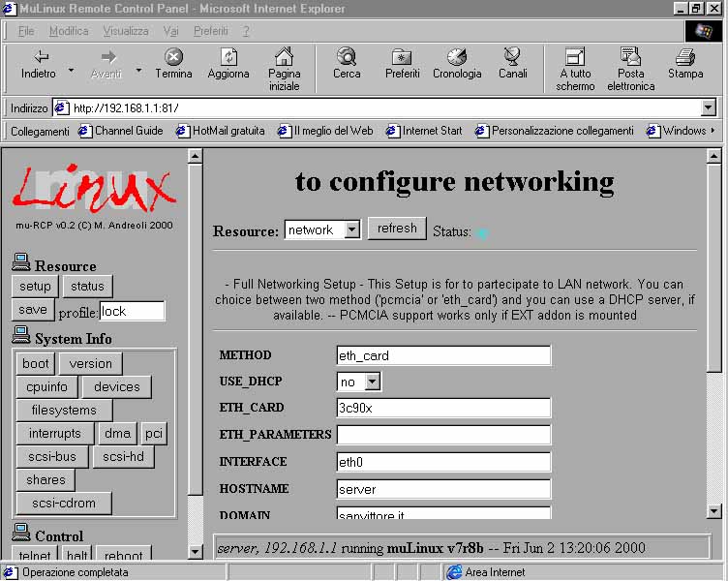Open Cronologia history icon

tap(457, 57)
